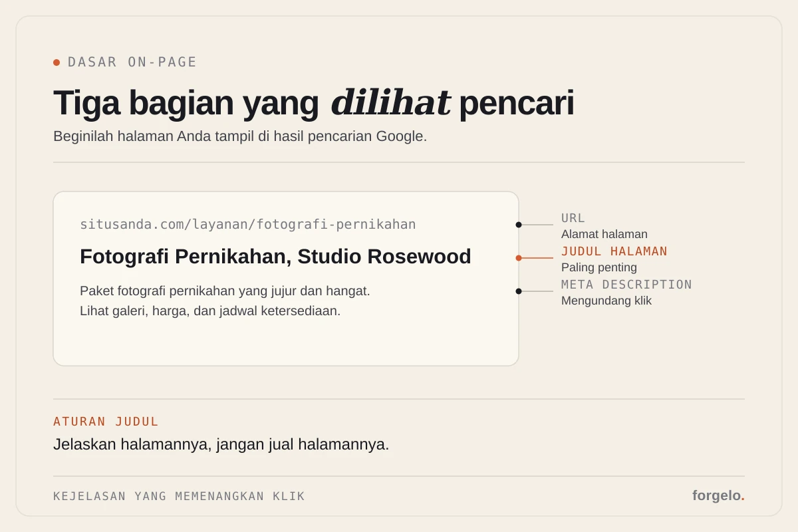798x532 pixels.
Task: Click the 'JUDUL HALAMAN' annotation label
Action: point(614,251)
